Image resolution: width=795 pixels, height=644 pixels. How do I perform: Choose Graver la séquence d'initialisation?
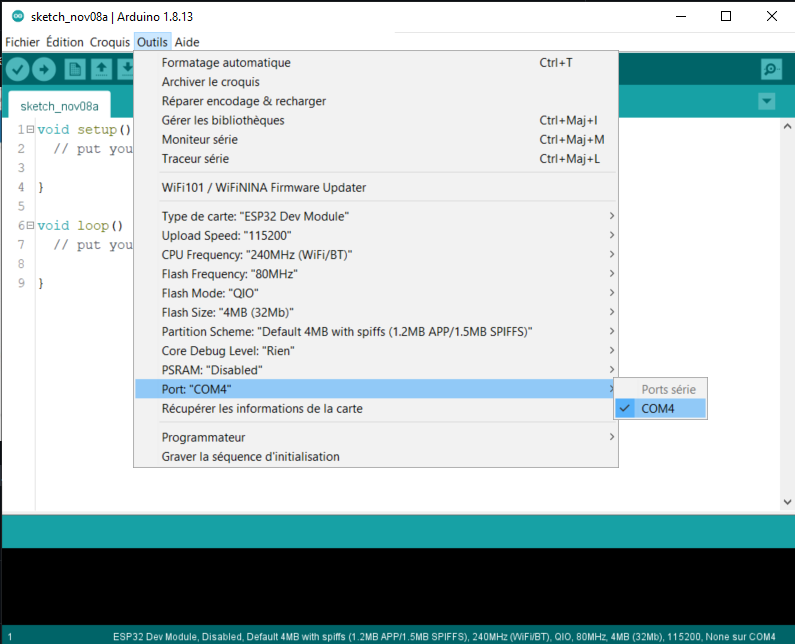coord(376,456)
